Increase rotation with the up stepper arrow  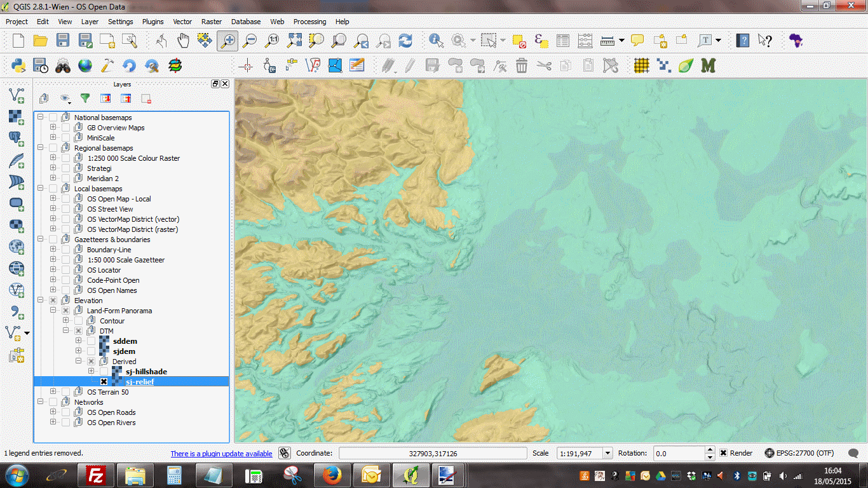(710, 450)
